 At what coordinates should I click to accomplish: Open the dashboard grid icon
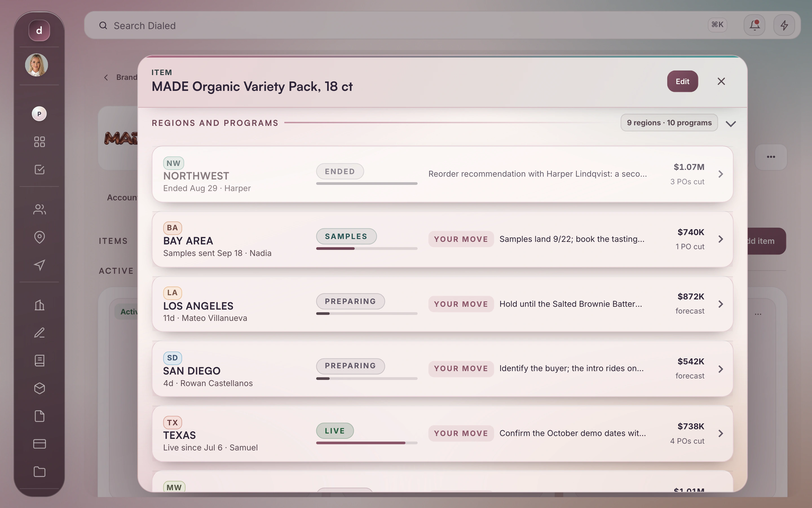39,142
